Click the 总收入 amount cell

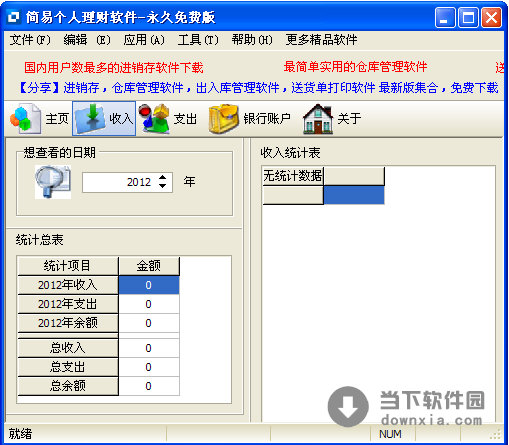click(x=149, y=348)
